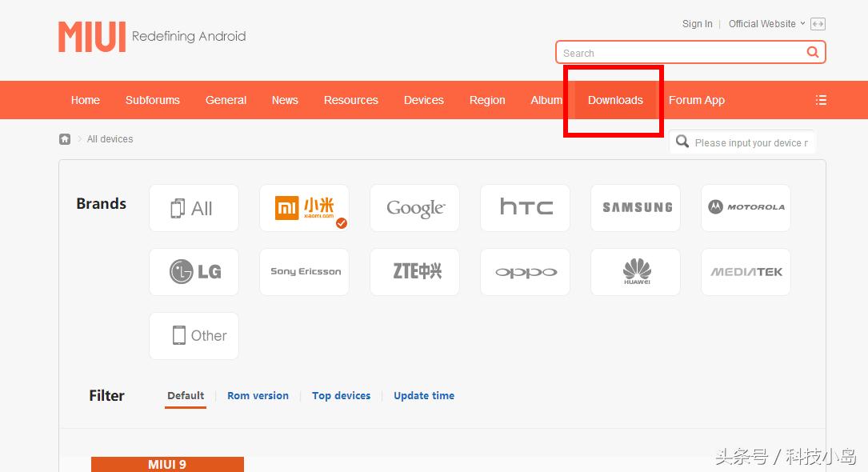868x472 pixels.
Task: Open the Home nav item
Action: [x=86, y=100]
